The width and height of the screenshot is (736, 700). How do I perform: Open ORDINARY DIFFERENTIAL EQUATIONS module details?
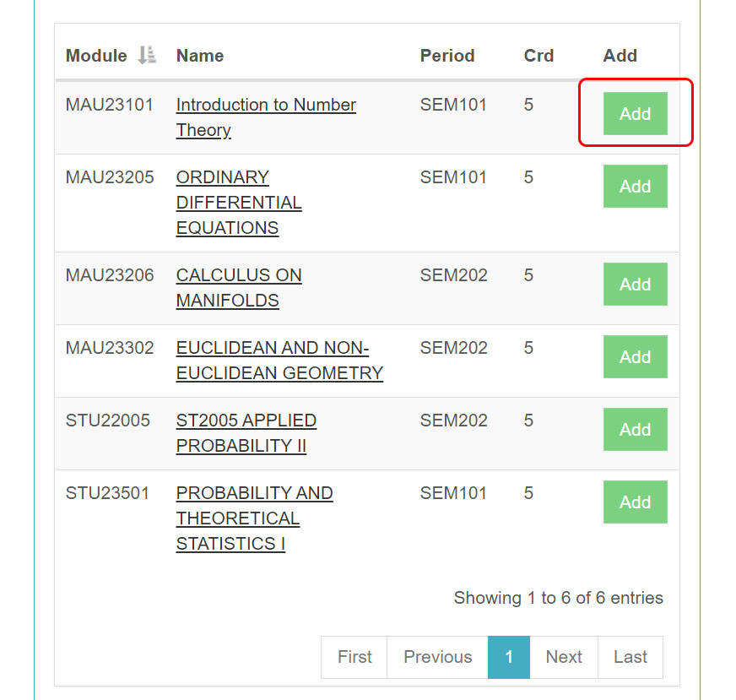238,202
